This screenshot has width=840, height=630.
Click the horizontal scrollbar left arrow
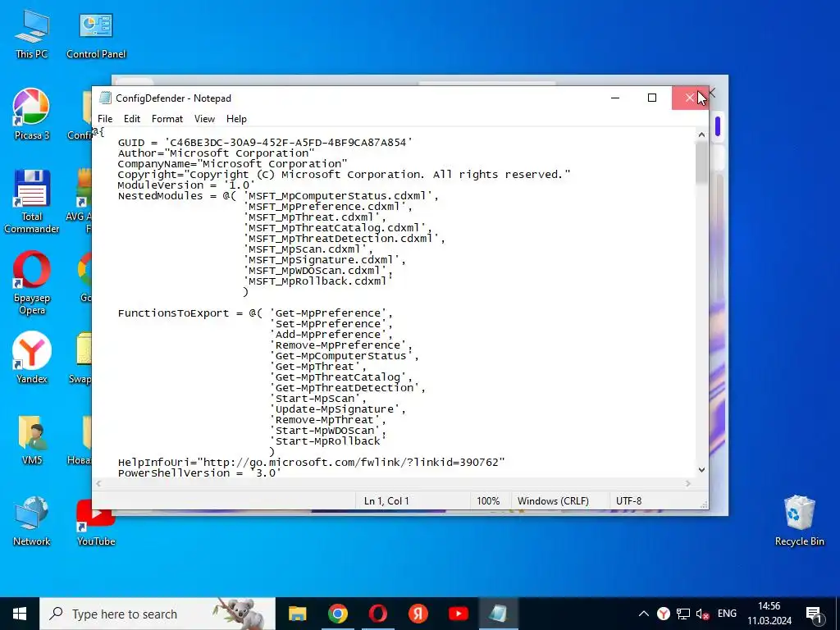[98, 483]
